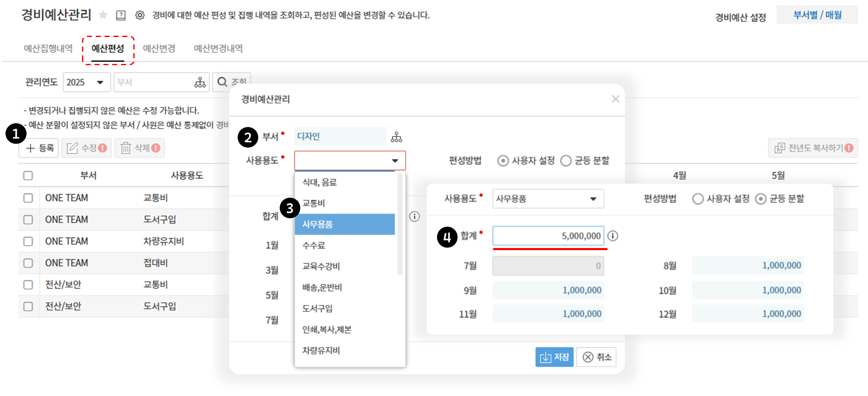Click the 등록 register button
The width and height of the screenshot is (868, 396).
(39, 148)
